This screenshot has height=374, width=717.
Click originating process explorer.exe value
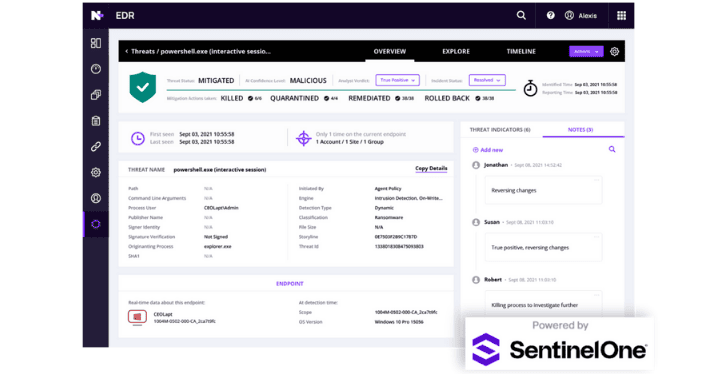(218, 246)
